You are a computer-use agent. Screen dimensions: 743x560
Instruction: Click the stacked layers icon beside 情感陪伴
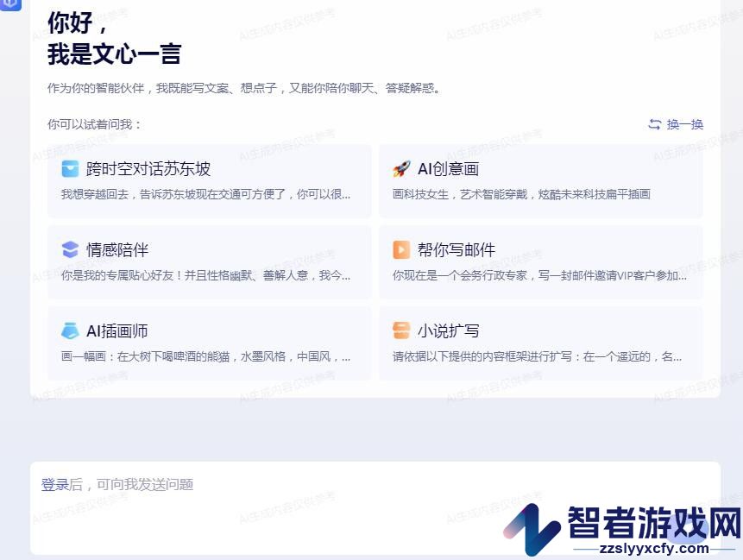[x=70, y=249]
